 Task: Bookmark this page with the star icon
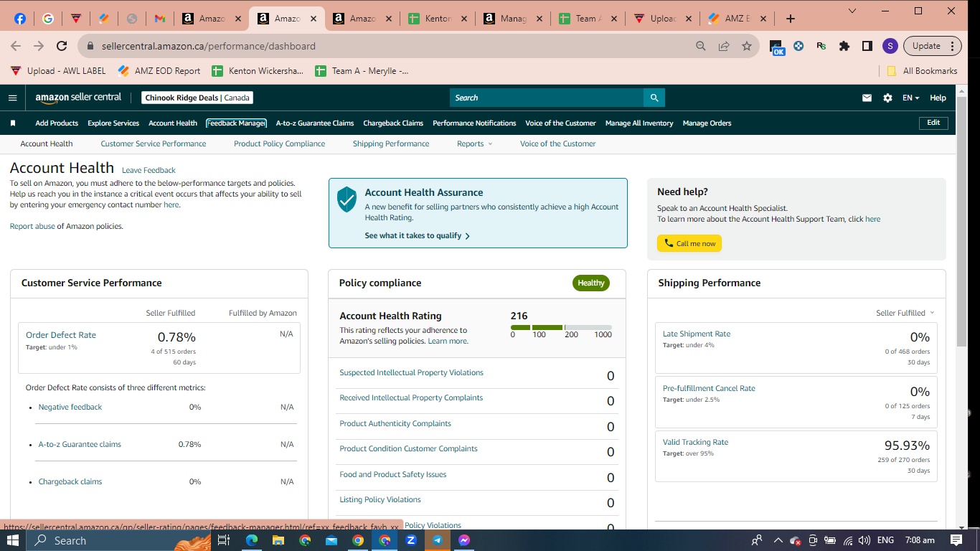(x=747, y=46)
